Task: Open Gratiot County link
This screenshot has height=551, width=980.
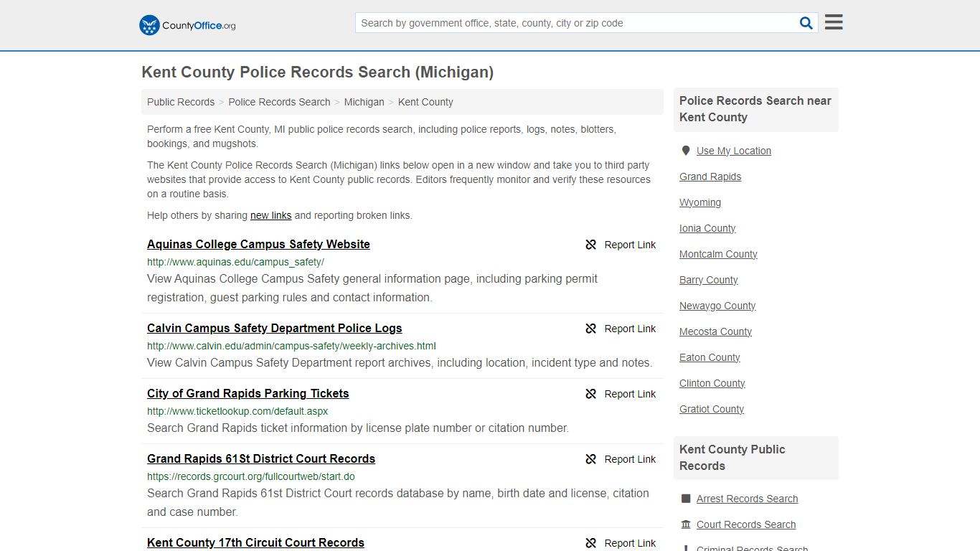Action: tap(712, 409)
